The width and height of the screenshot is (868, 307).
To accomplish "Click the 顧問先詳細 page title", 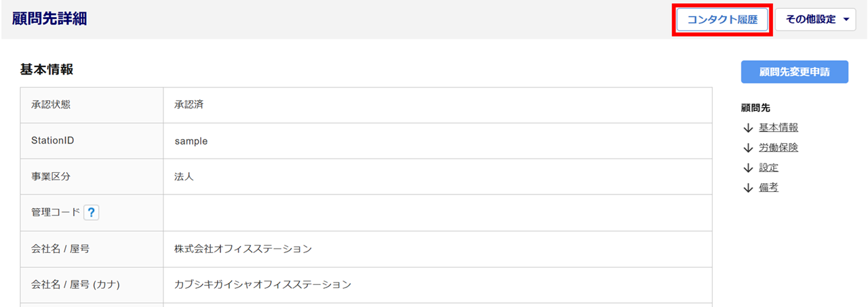I will pyautogui.click(x=50, y=19).
